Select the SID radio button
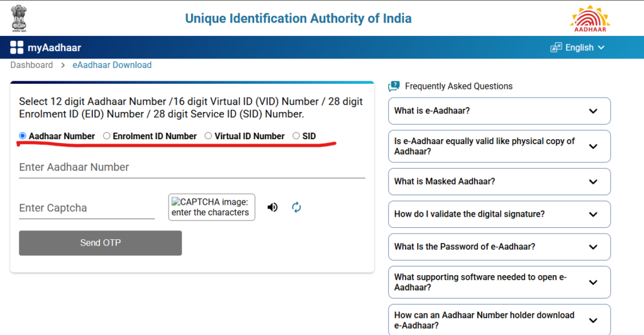The image size is (644, 335). [x=296, y=135]
